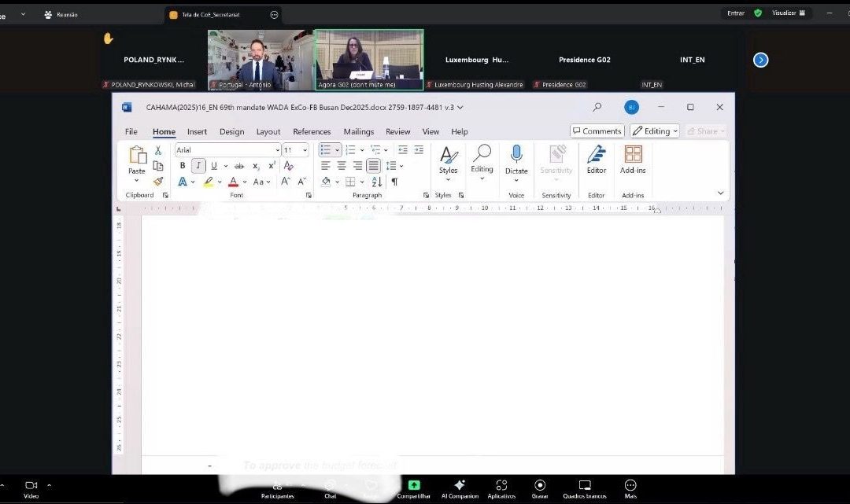This screenshot has width=850, height=504.
Task: Click Compartilhar in the Zoom toolbar
Action: 413,488
